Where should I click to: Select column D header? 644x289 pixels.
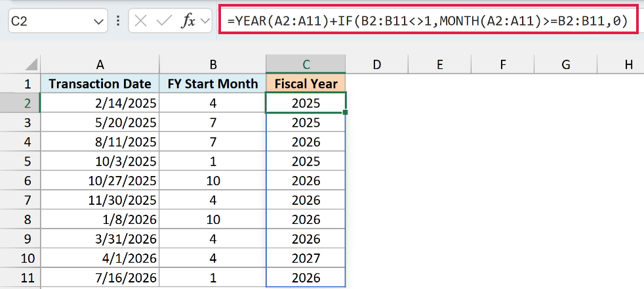pyautogui.click(x=376, y=64)
